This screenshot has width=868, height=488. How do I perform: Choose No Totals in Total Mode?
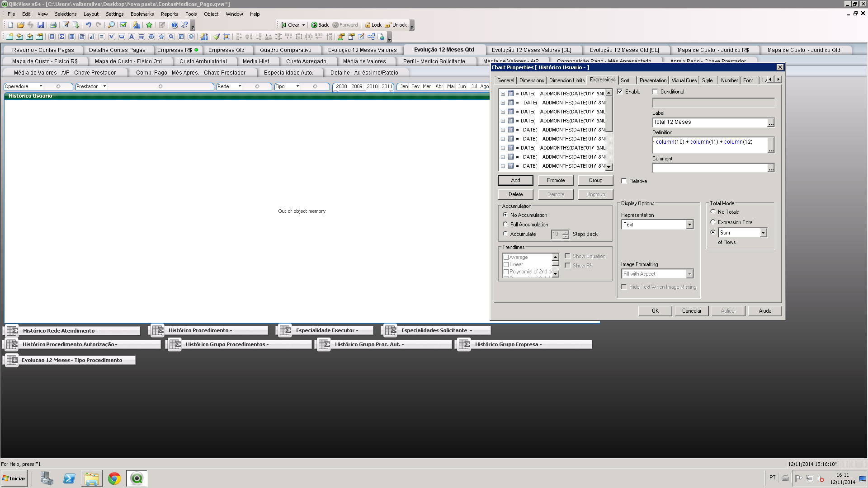[x=713, y=212]
